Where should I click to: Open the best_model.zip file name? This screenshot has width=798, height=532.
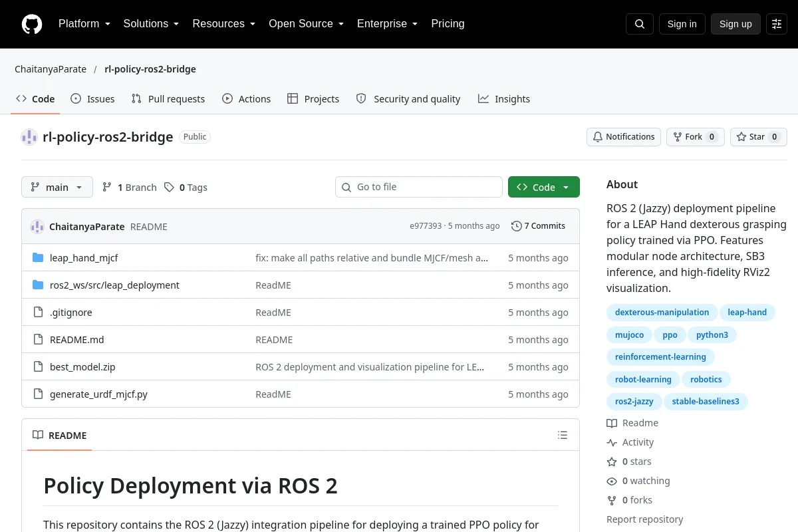click(x=82, y=367)
